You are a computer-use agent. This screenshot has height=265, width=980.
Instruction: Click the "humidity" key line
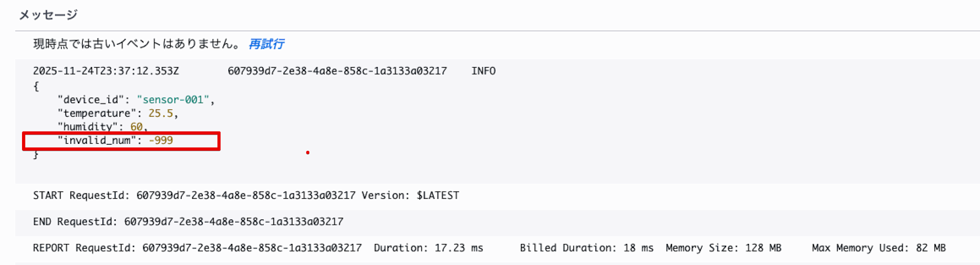(x=88, y=127)
